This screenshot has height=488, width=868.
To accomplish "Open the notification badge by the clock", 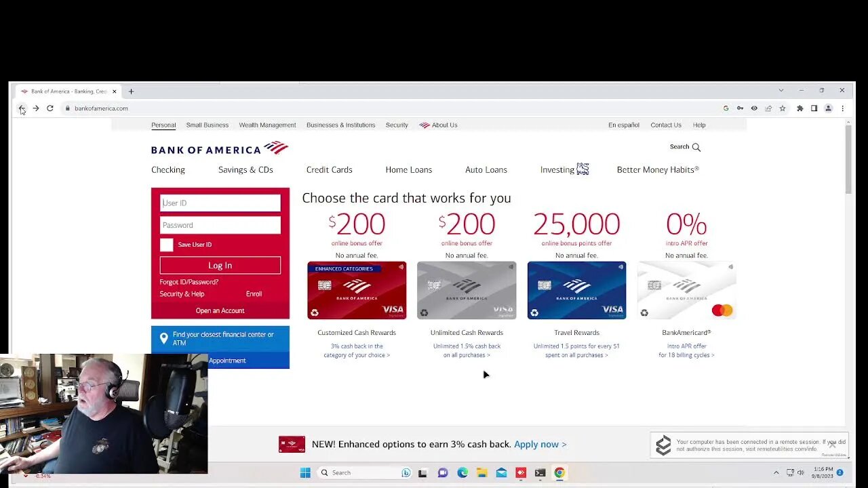I will coord(840,472).
